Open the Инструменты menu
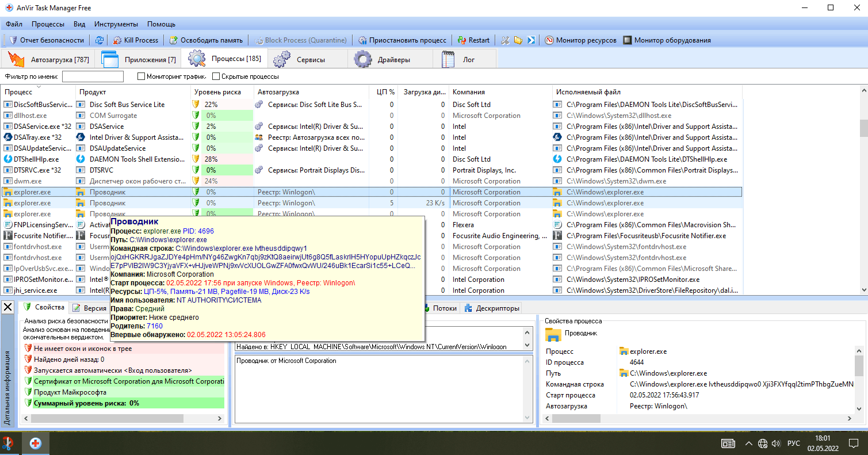Image resolution: width=868 pixels, height=455 pixels. pos(116,24)
